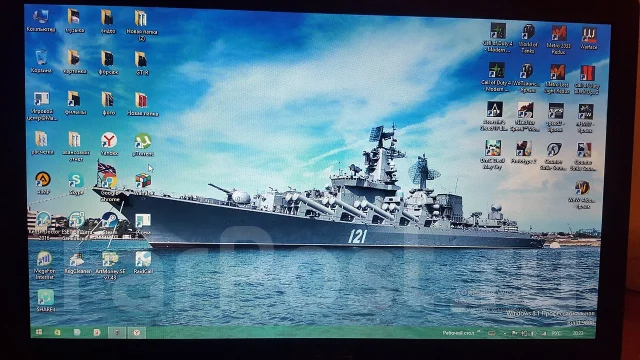Launch ArtMoney SE from the desktop
The image size is (640, 360).
click(110, 266)
